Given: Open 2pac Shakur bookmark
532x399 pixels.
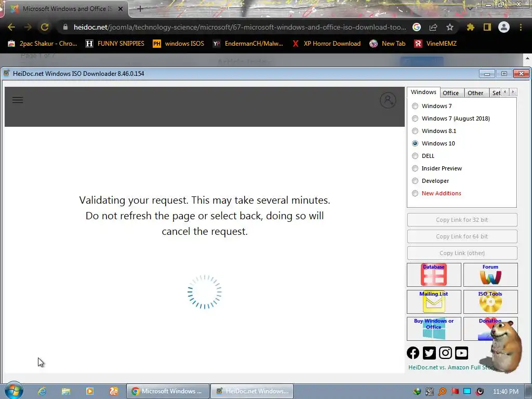Looking at the screenshot, I should (43, 44).
